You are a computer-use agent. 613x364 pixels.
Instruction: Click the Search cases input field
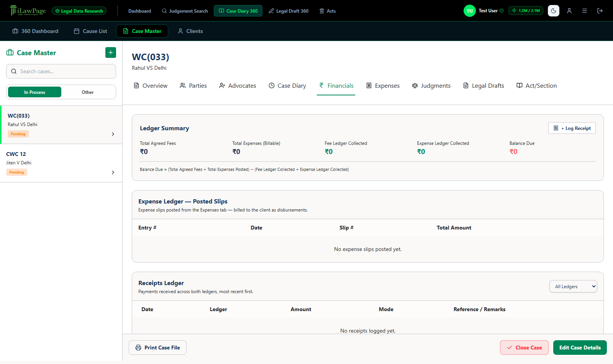61,71
